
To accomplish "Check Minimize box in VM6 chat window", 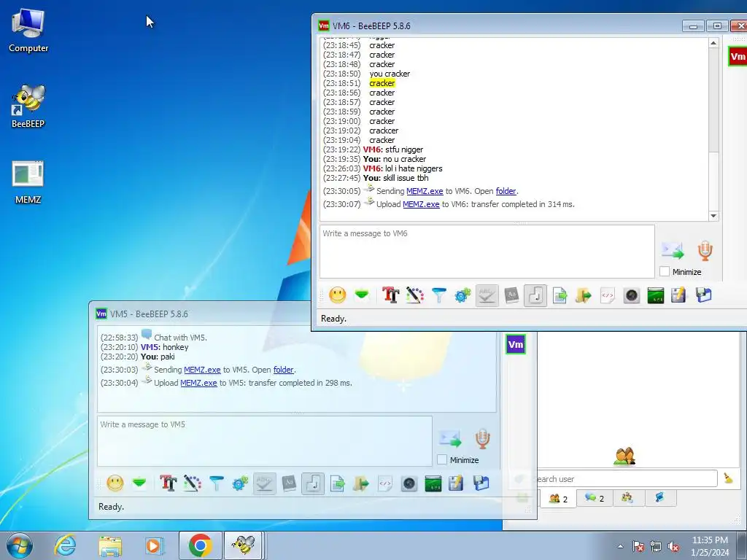I will click(665, 272).
